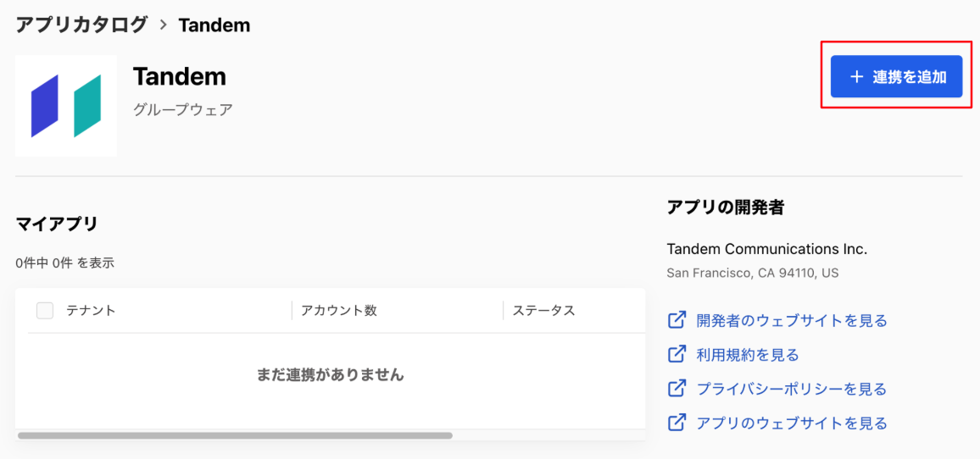Go back to アプリカタログ breadcrumb
The image size is (980, 459).
click(82, 25)
